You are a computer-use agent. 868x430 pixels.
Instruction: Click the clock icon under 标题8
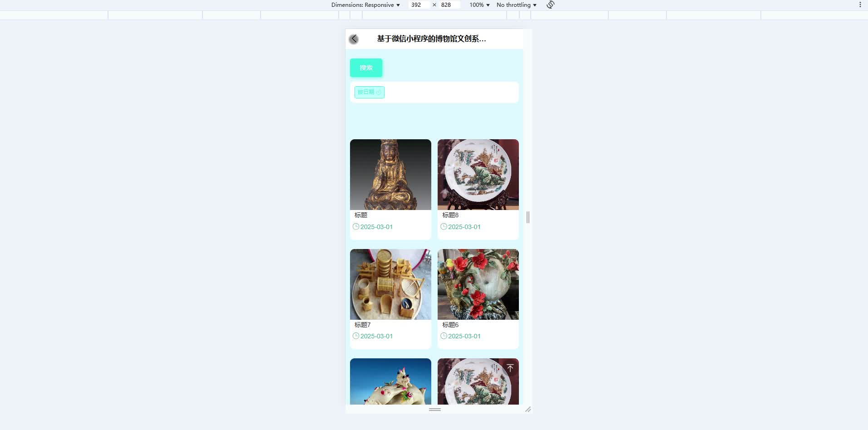coord(444,226)
